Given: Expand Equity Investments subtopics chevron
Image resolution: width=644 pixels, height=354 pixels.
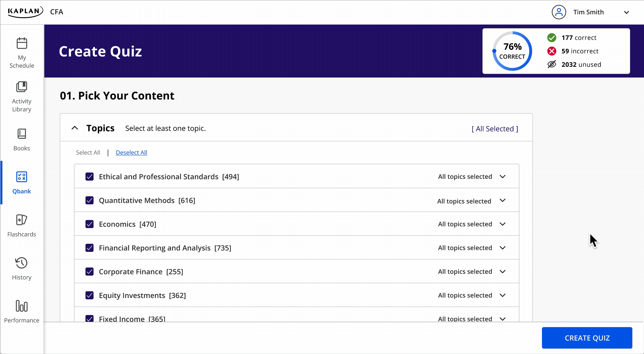Looking at the screenshot, I should (x=503, y=296).
